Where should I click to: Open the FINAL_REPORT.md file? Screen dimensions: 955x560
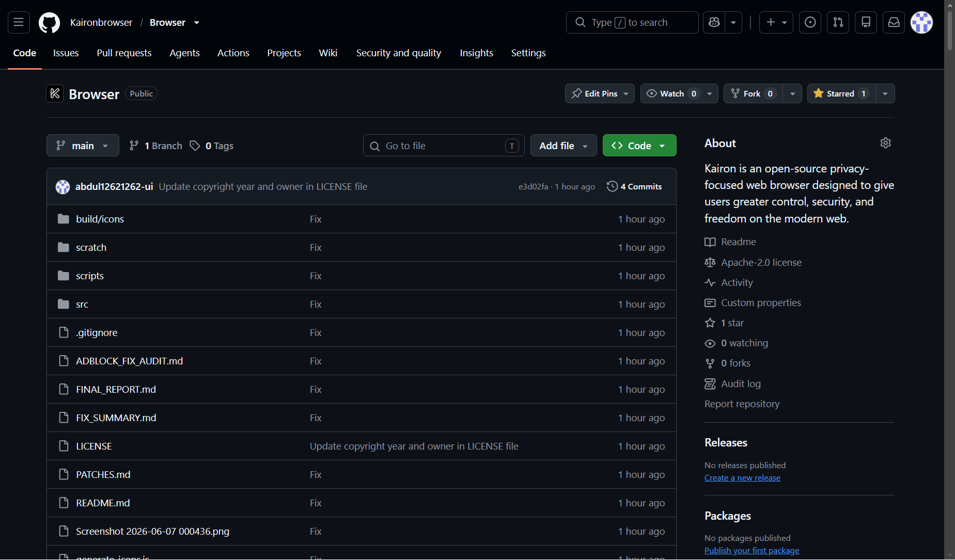click(x=116, y=389)
